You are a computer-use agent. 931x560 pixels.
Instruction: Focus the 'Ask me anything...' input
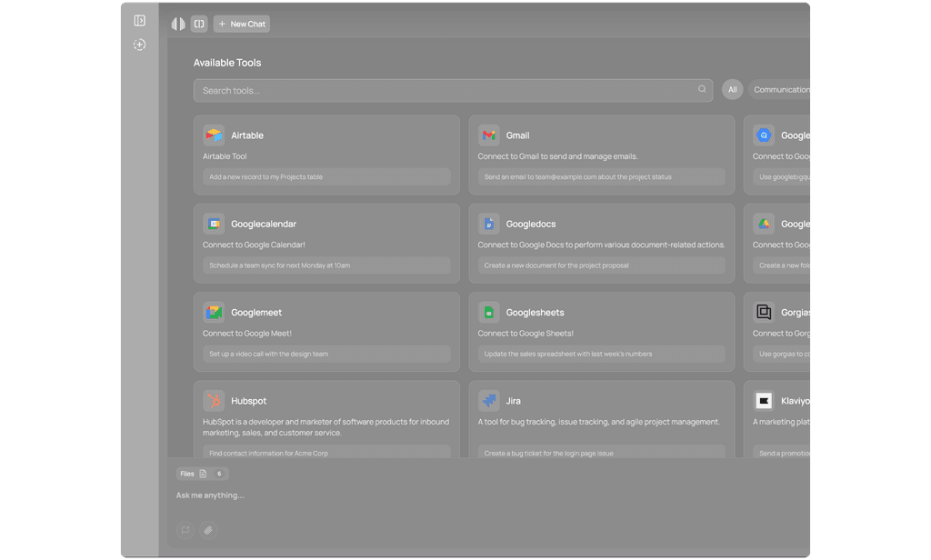[210, 495]
